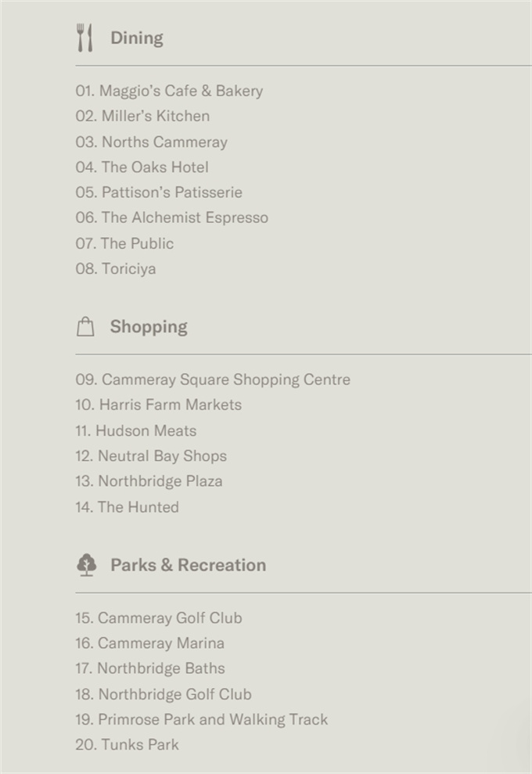The height and width of the screenshot is (774, 532).
Task: Open Pattison's Patisserie listing
Action: click(159, 193)
